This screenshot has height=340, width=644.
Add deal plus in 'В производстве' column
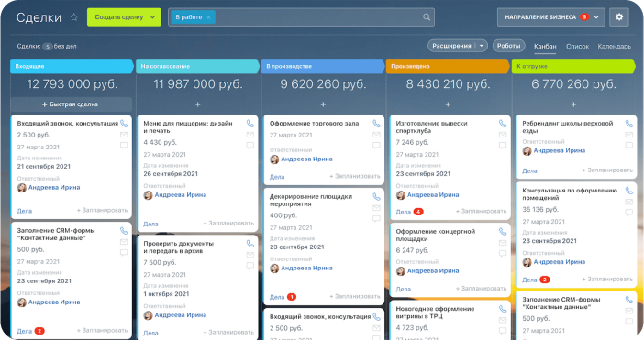(x=323, y=104)
